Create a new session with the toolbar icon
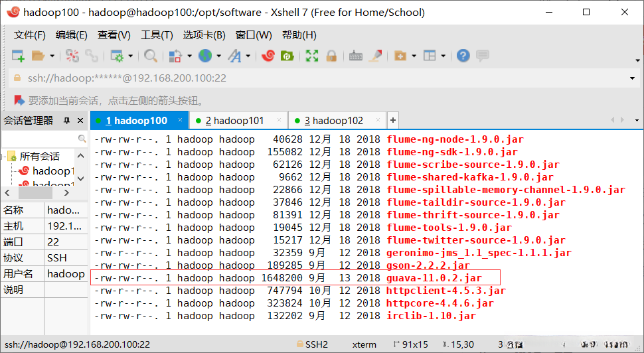This screenshot has height=353, width=644. (x=18, y=56)
